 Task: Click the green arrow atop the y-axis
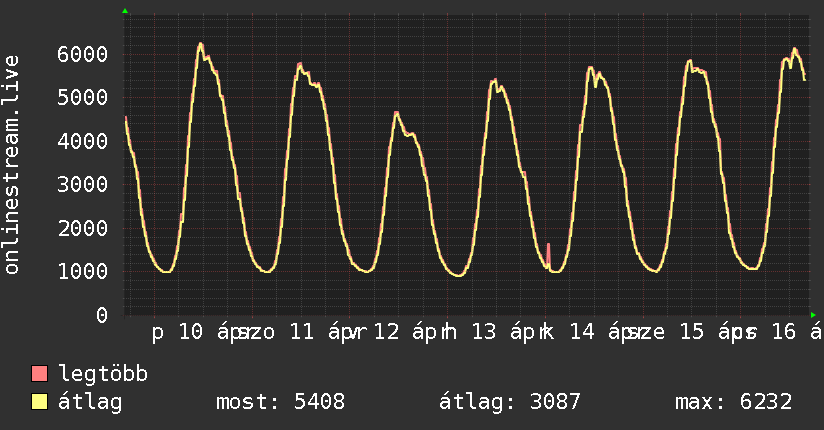[125, 11]
